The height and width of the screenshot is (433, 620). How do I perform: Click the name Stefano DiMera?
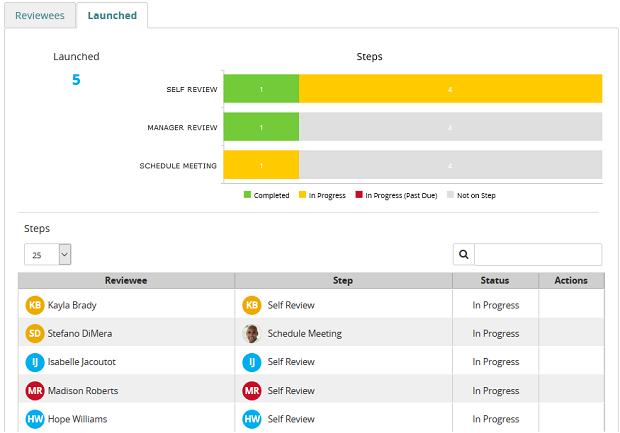coord(80,333)
